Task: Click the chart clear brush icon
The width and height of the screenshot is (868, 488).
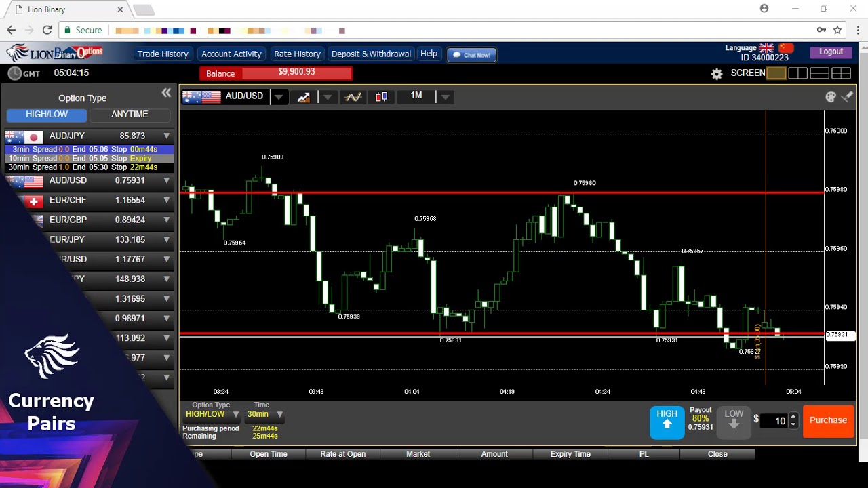Action: 847,97
